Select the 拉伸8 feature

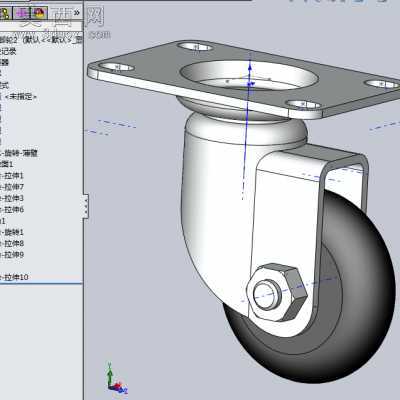[12, 244]
